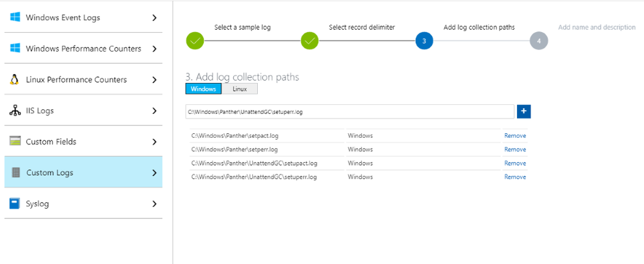
Task: Select the step 3 circle
Action: 424,41
